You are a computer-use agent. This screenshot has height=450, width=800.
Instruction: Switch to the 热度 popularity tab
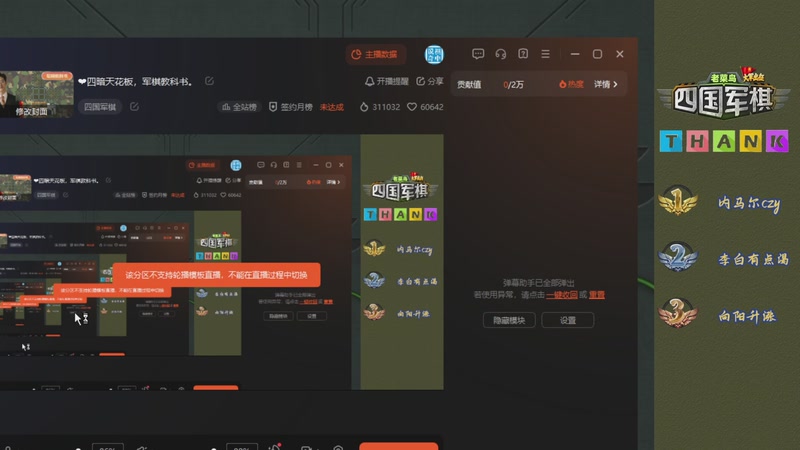tap(571, 84)
